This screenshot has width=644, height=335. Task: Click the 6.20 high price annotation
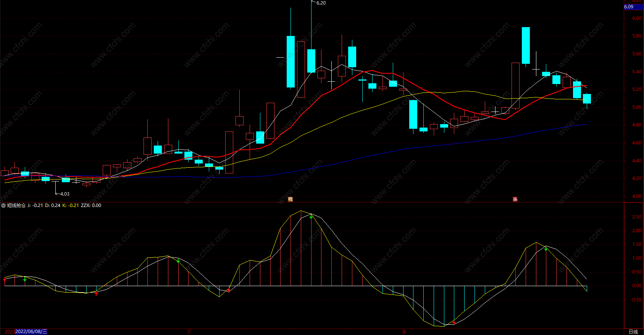coord(321,3)
